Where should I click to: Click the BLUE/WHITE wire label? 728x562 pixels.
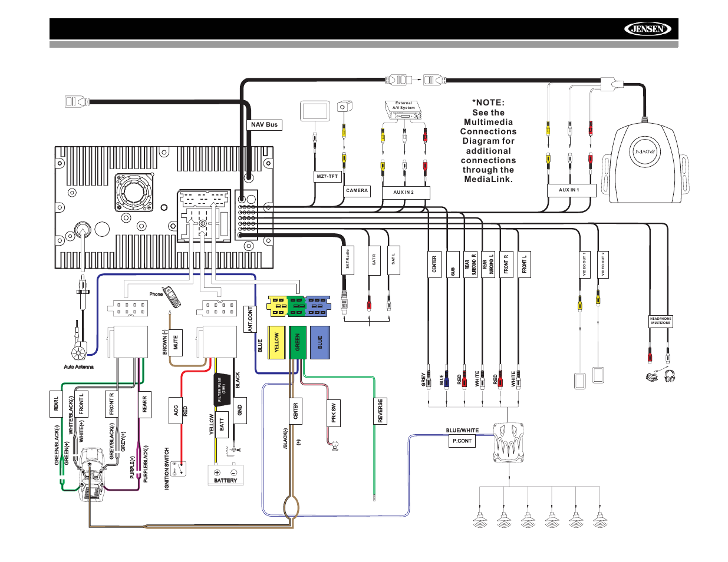coord(462,431)
